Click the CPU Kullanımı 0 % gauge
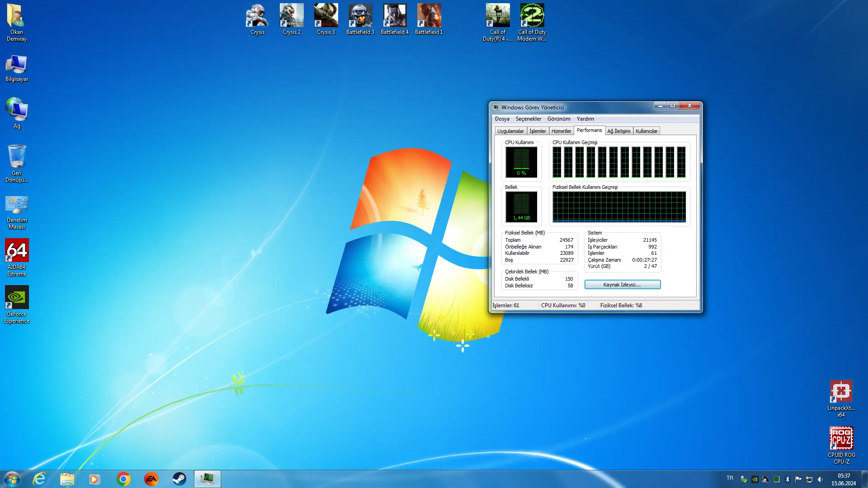 pyautogui.click(x=521, y=162)
